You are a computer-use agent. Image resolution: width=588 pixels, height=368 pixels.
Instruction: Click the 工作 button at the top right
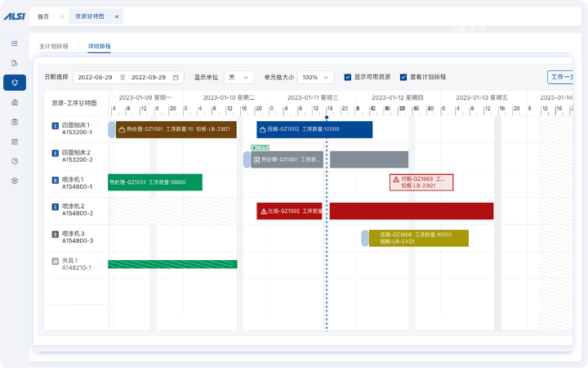561,78
